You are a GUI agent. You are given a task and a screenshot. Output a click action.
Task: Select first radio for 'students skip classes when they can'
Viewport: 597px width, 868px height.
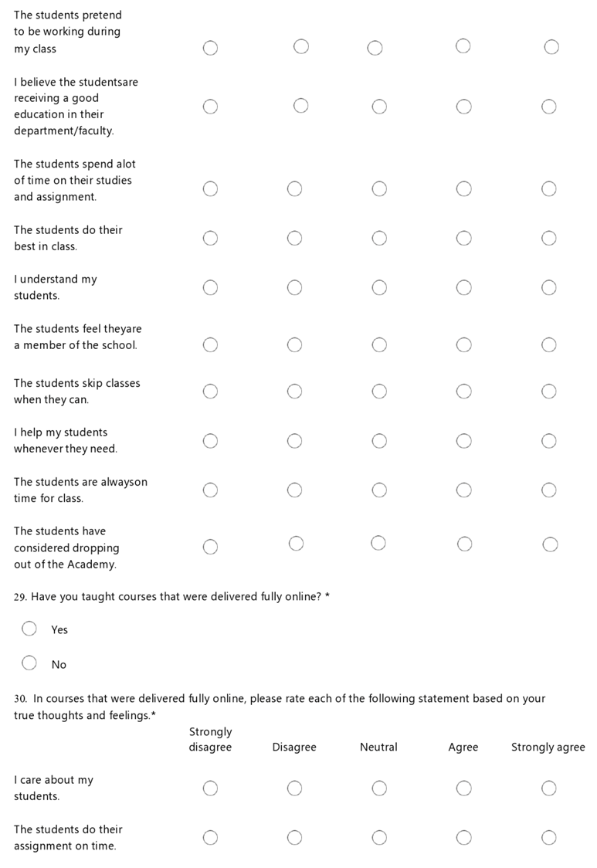210,391
